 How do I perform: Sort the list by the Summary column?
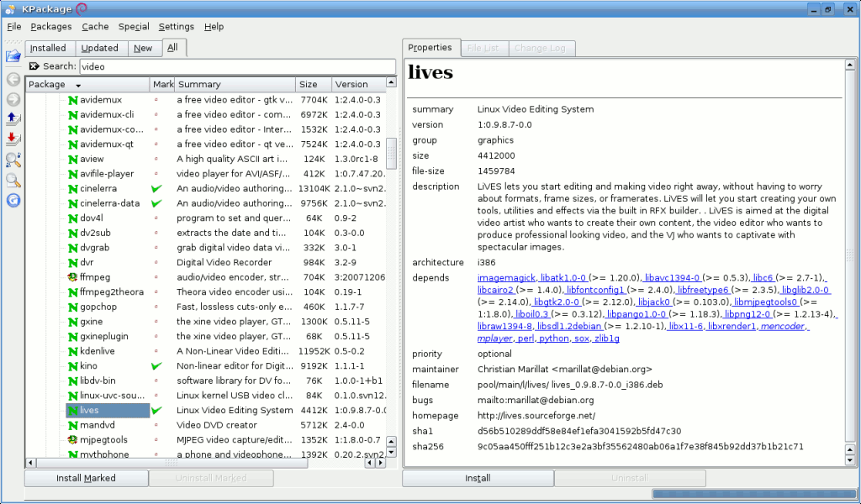tap(235, 85)
